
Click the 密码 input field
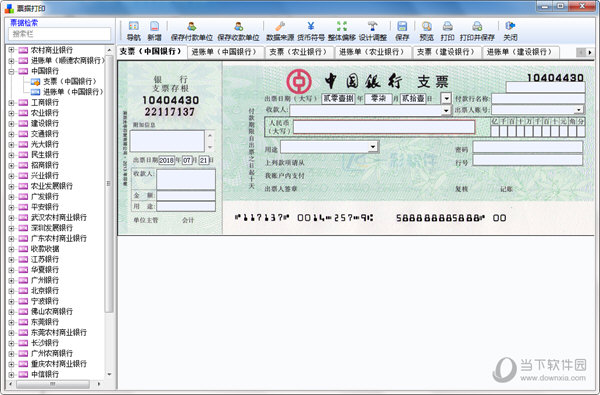tap(528, 147)
